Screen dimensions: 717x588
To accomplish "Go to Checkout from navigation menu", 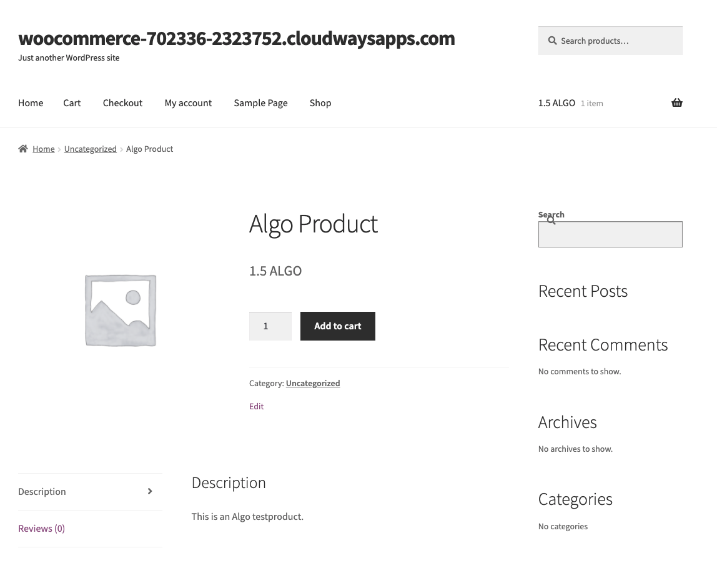I will tap(122, 103).
